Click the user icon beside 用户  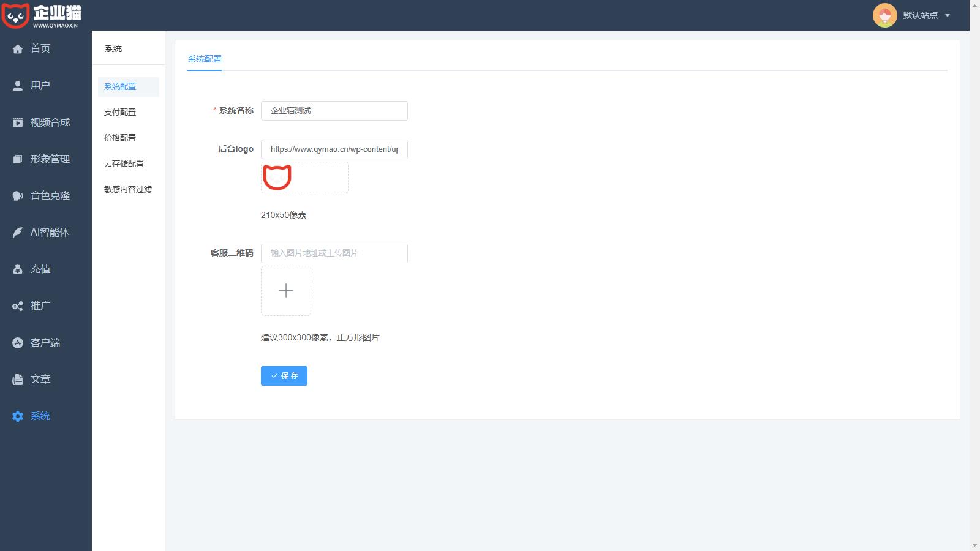[x=18, y=86]
